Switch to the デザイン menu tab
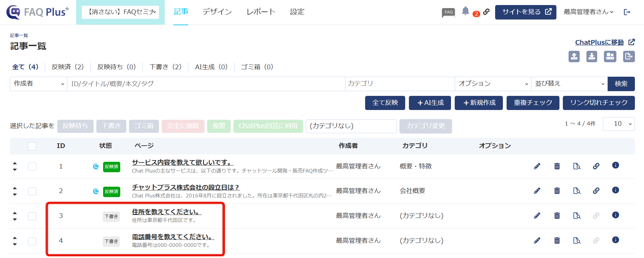Viewport: 644px width, 258px height. pos(217,12)
